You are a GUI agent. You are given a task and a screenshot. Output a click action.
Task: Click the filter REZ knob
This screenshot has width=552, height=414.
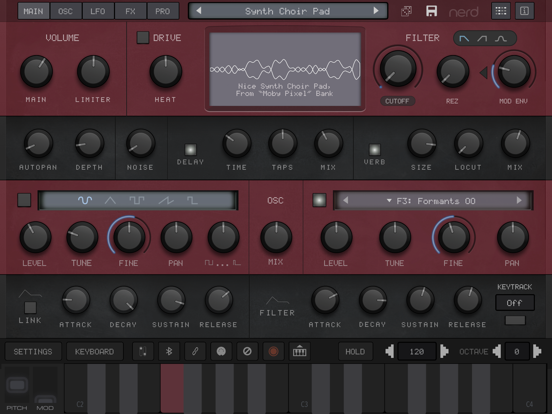(453, 71)
